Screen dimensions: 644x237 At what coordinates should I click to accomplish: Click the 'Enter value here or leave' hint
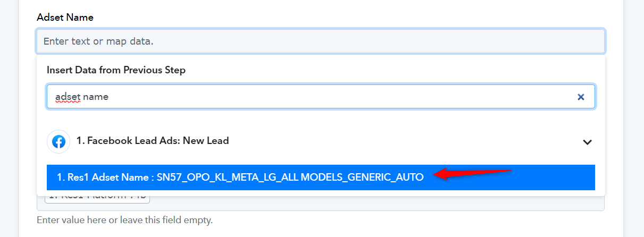(x=124, y=219)
